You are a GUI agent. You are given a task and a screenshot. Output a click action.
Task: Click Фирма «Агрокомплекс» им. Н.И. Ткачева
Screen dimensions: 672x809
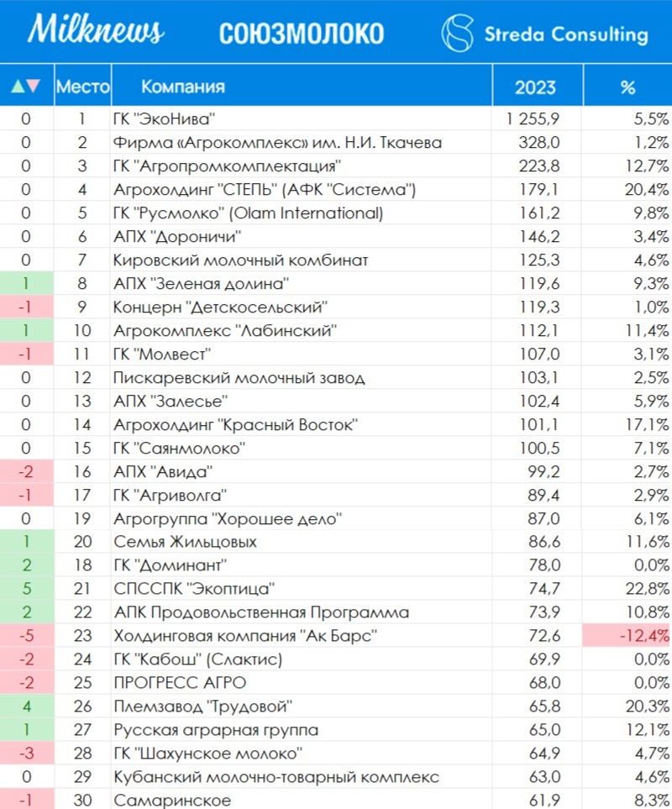click(x=277, y=143)
